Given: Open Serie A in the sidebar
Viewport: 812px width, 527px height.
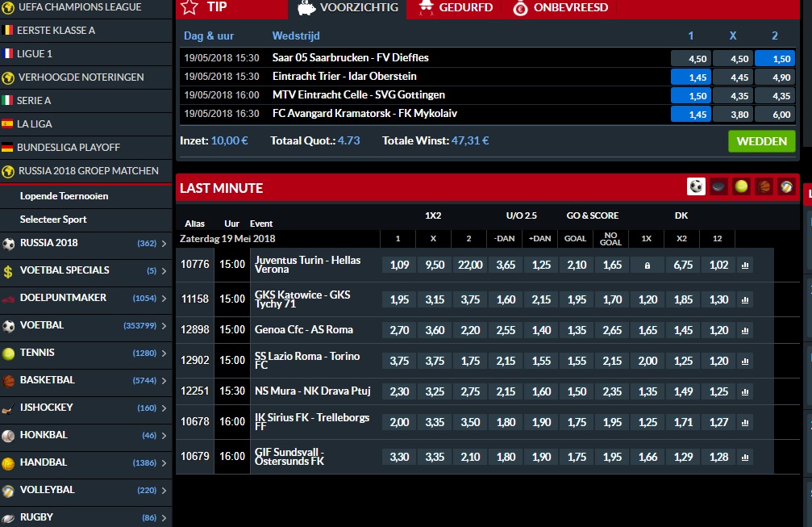Looking at the screenshot, I should (85, 101).
